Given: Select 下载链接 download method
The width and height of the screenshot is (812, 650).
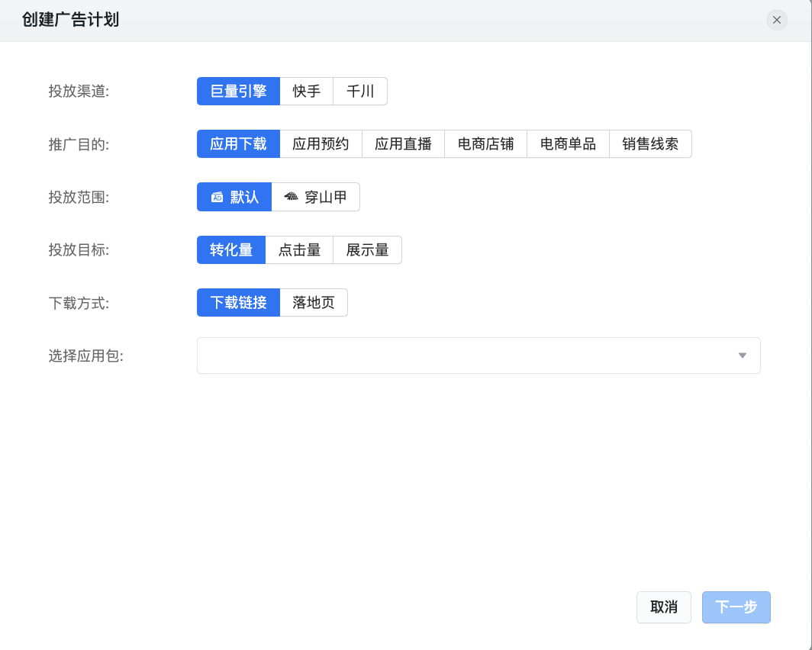Looking at the screenshot, I should pos(238,303).
